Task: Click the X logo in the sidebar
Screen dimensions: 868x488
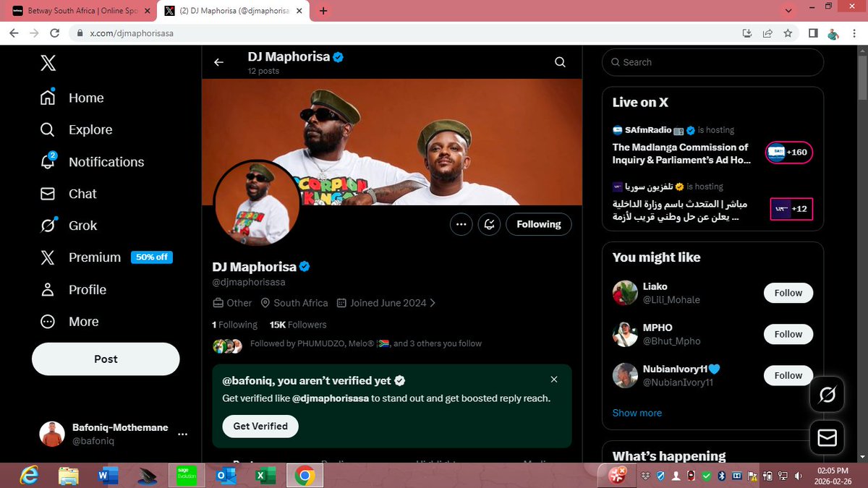Action: (48, 63)
